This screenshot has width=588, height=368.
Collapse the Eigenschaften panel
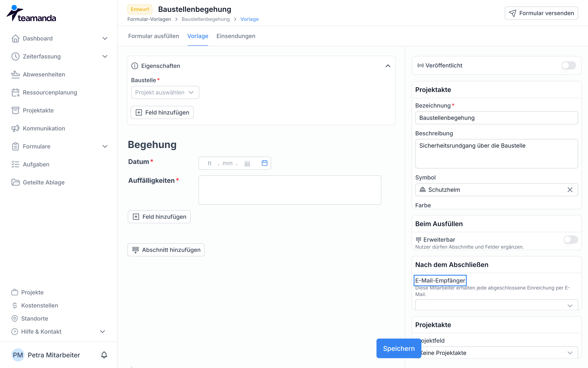pyautogui.click(x=388, y=66)
